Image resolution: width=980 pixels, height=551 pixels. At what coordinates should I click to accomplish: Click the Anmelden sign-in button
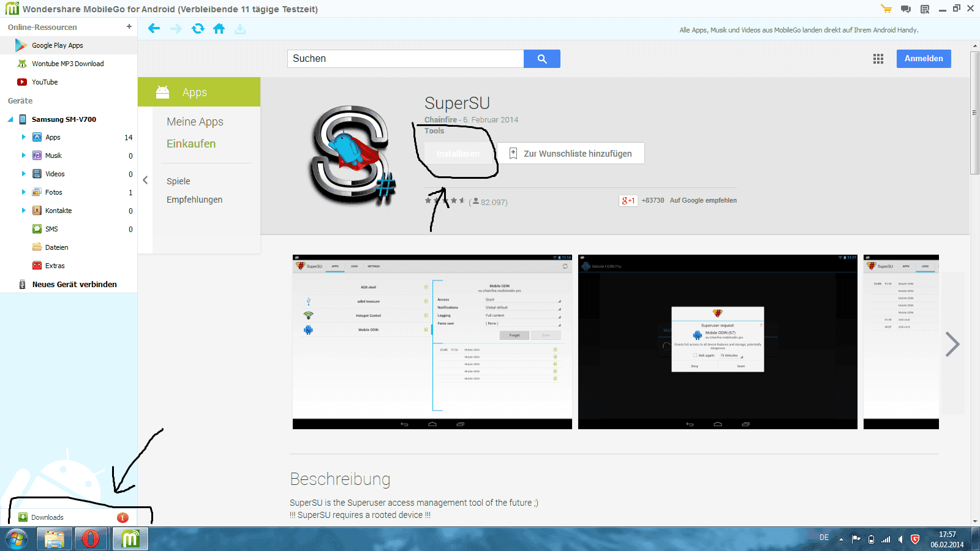click(x=924, y=59)
